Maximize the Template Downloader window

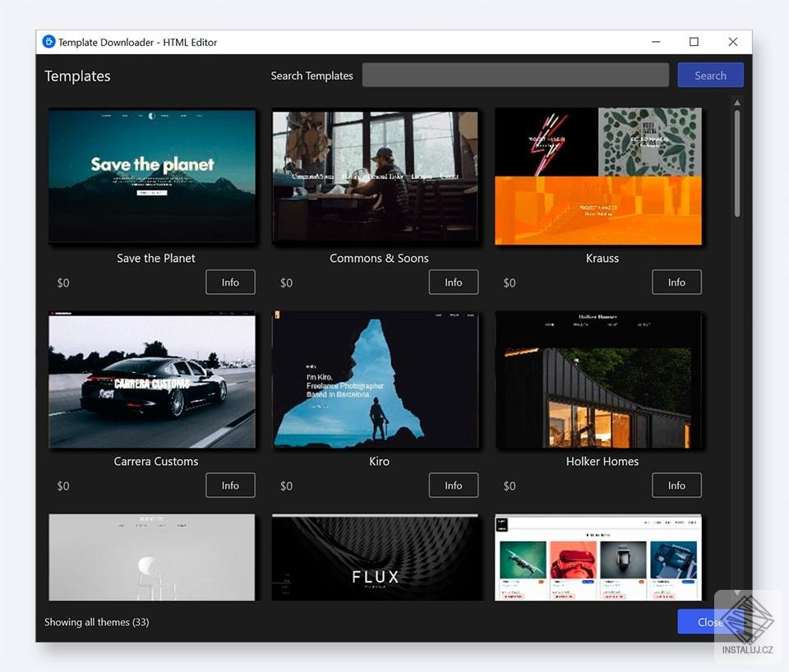(694, 42)
